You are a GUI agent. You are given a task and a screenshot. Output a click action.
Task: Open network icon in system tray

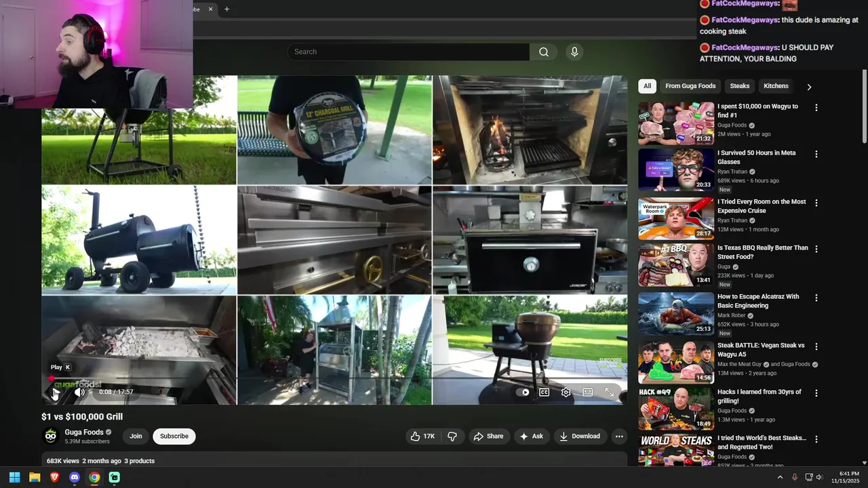coord(809,477)
